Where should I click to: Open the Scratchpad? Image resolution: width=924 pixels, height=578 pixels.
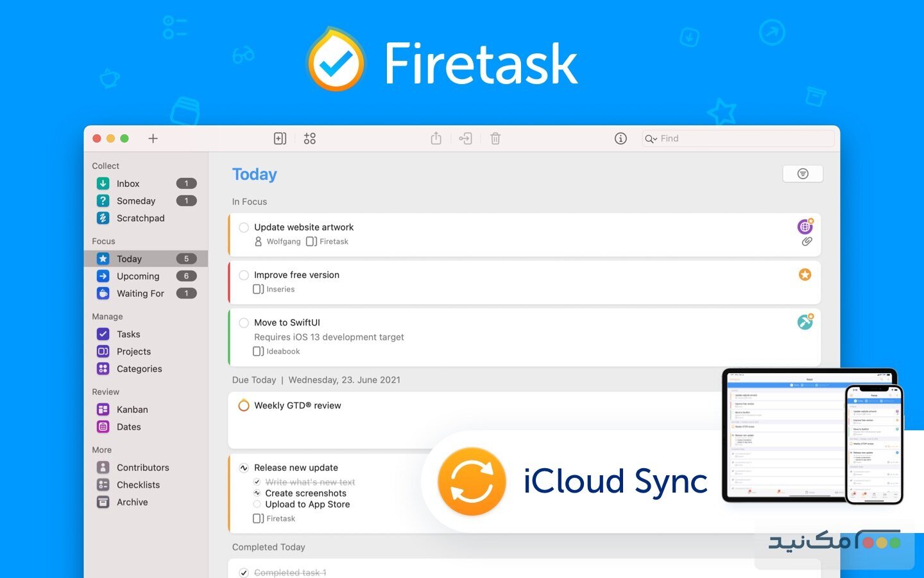[x=141, y=218]
